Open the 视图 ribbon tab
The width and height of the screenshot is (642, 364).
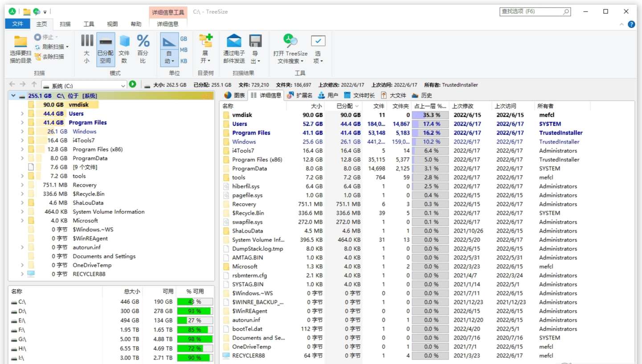point(112,24)
